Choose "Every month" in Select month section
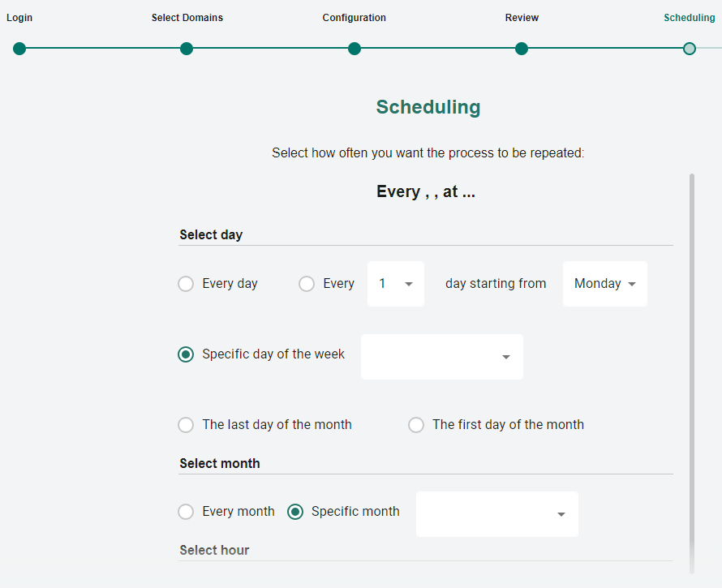 pyautogui.click(x=185, y=512)
